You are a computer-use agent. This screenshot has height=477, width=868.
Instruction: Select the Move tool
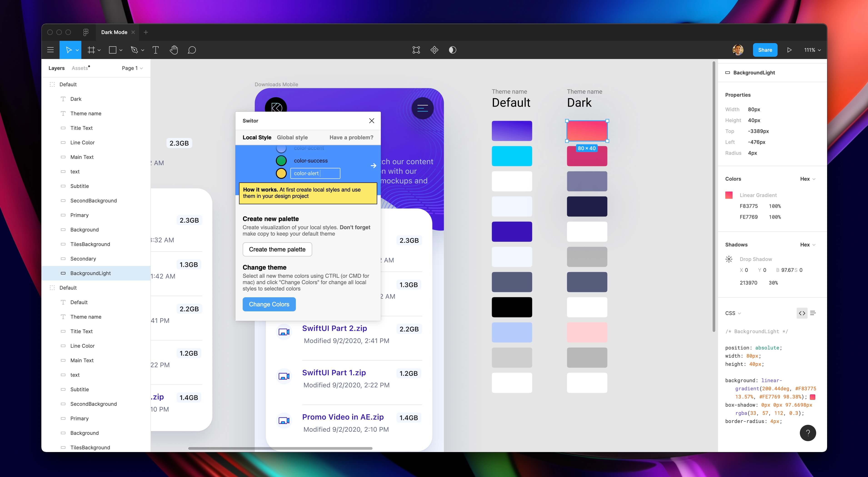[69, 50]
